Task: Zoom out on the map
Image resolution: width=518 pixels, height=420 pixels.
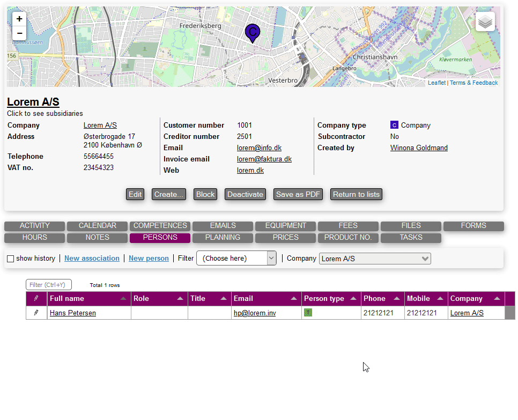Action: (x=19, y=33)
